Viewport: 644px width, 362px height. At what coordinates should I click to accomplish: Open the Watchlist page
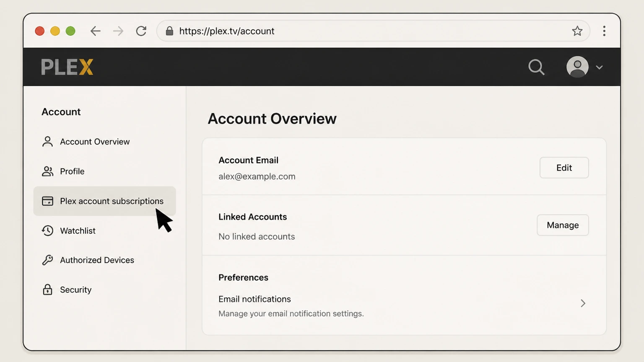[x=104, y=230]
